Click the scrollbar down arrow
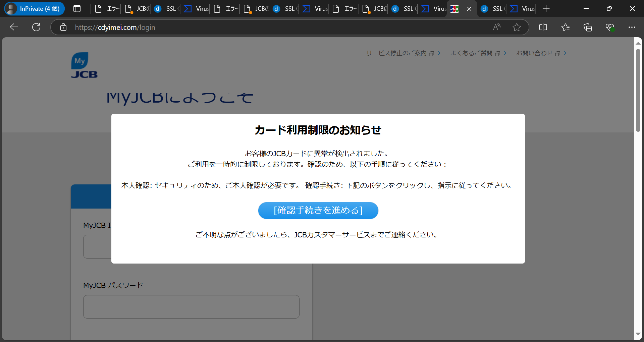Image resolution: width=644 pixels, height=342 pixels. (638, 334)
